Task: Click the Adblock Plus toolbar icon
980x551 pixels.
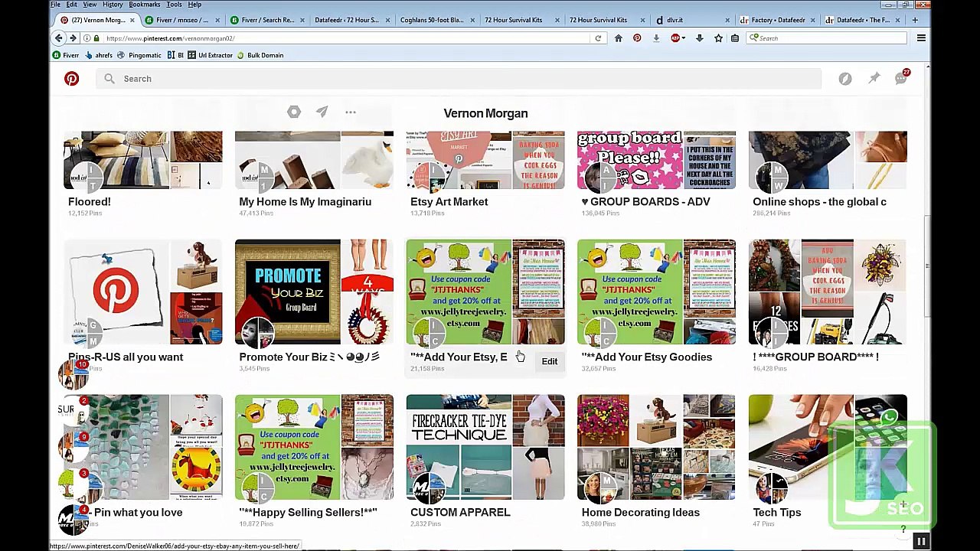Action: click(675, 38)
